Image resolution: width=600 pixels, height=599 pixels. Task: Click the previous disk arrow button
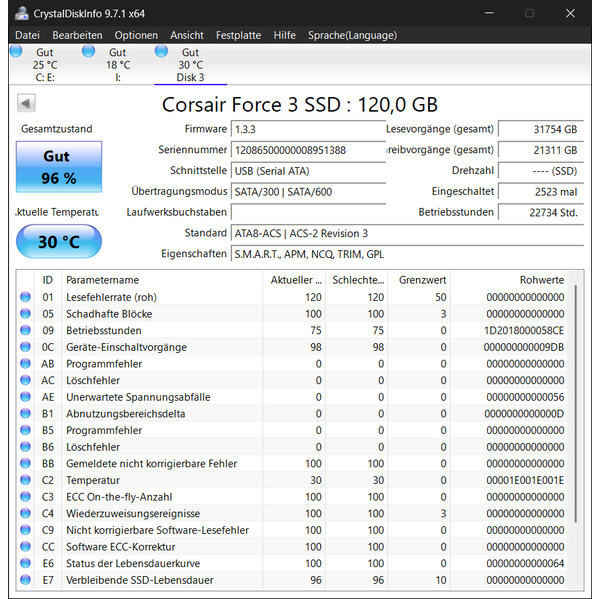point(27,104)
